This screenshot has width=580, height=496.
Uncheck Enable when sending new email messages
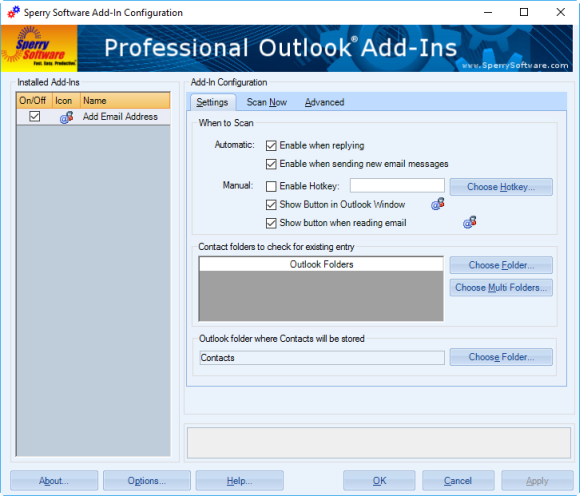pos(271,164)
